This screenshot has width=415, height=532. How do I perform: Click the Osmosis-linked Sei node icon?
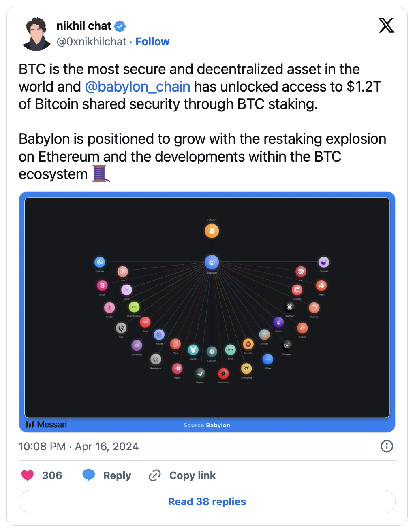point(301,271)
